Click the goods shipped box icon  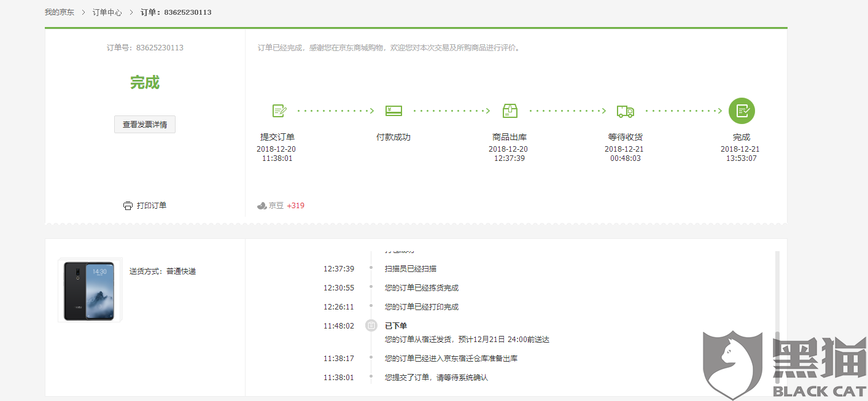coord(510,111)
